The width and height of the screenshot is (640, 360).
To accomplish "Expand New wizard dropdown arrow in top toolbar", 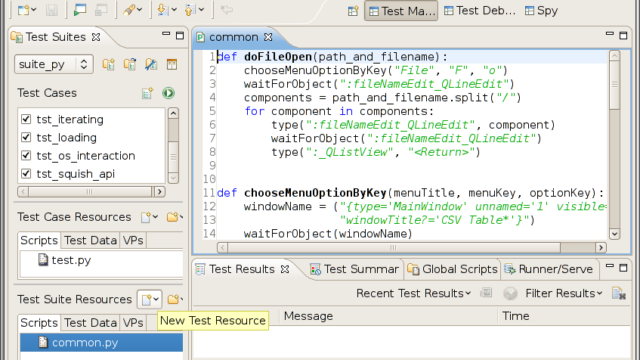I will (33, 10).
